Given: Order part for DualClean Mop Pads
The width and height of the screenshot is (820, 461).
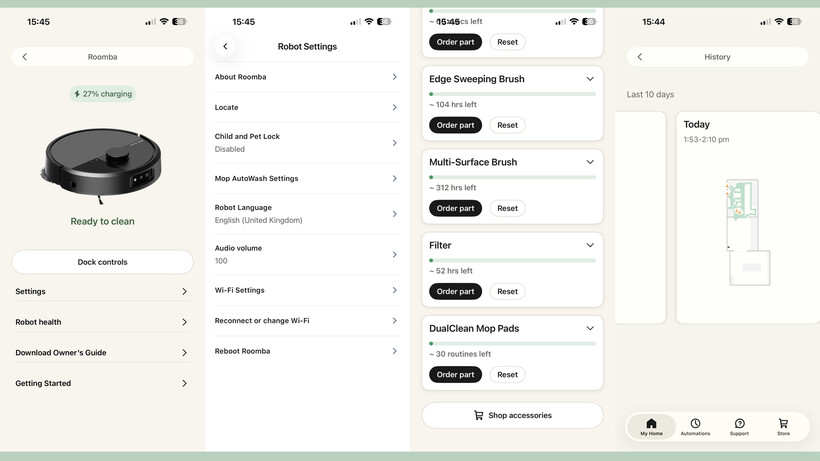Looking at the screenshot, I should click(x=455, y=374).
